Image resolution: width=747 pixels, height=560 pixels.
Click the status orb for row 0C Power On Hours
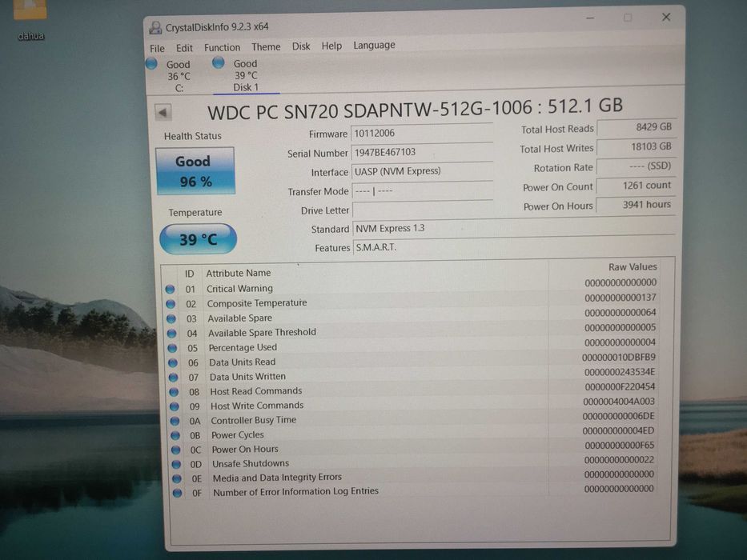click(x=175, y=450)
